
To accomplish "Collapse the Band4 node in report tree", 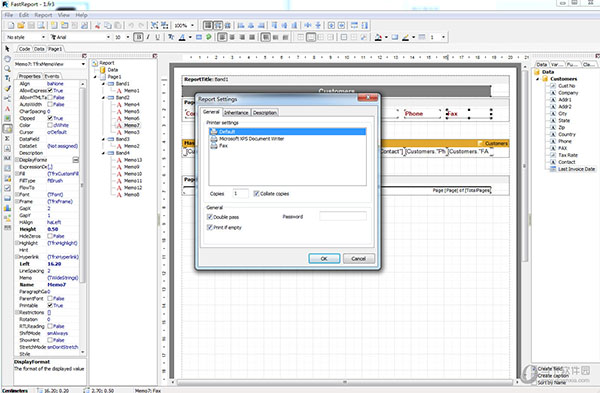I will (103, 153).
